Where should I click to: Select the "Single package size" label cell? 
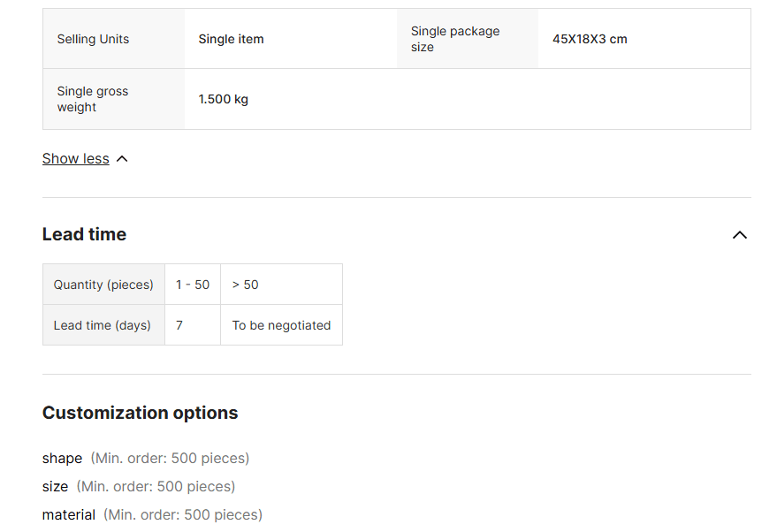click(455, 39)
